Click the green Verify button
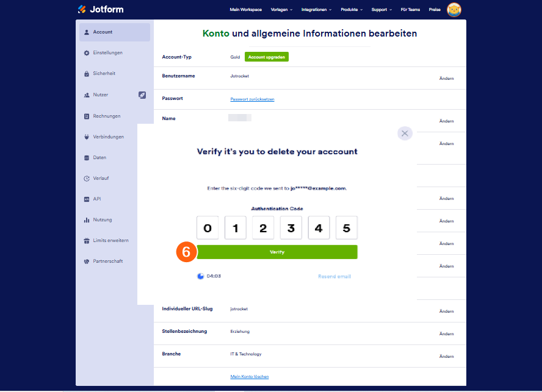 click(277, 252)
